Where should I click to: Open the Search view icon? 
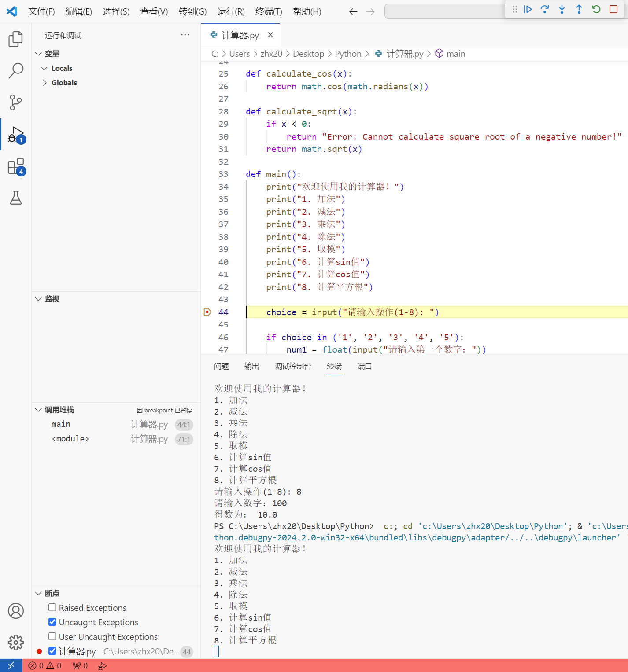click(15, 70)
